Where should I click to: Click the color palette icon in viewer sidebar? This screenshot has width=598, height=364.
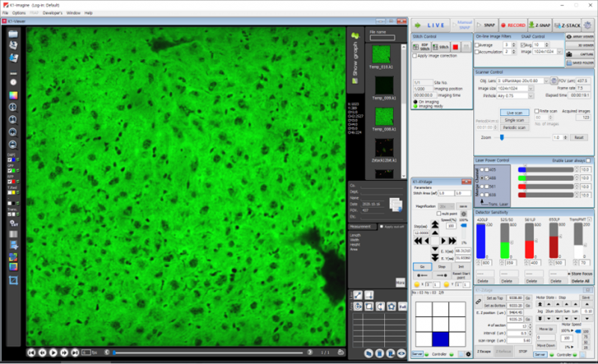[x=13, y=95]
